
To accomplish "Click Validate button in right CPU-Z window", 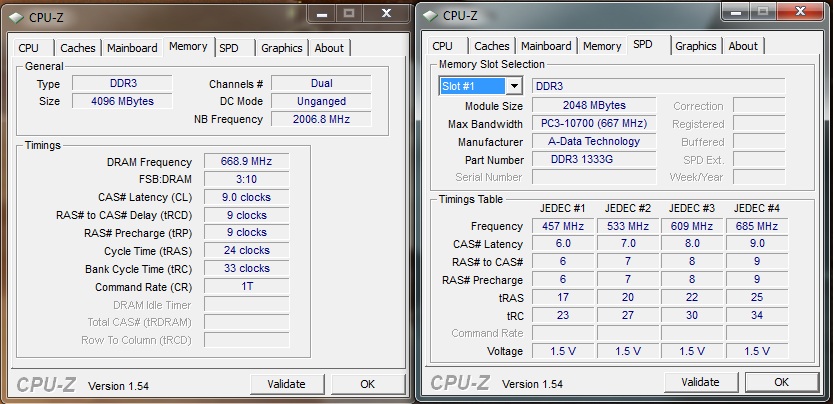I will tap(700, 382).
